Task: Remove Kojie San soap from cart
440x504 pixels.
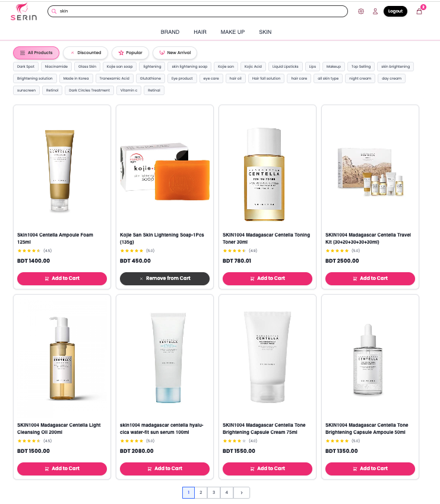Action: point(164,278)
